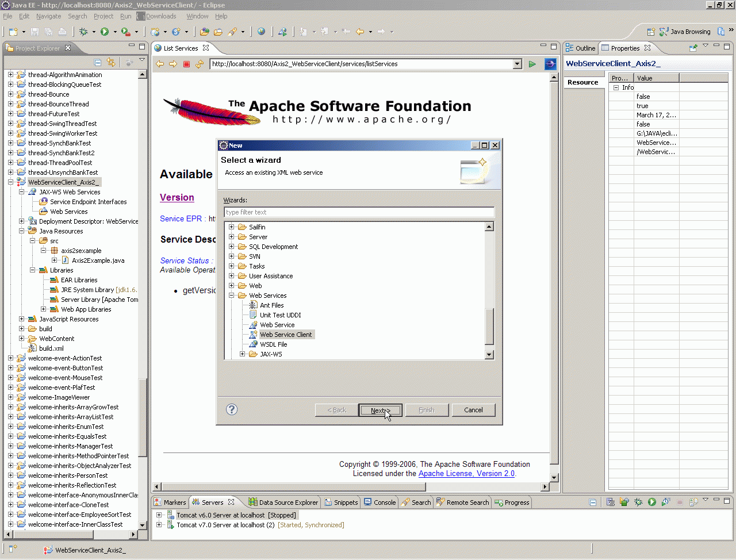
Task: Click the Print icon in main toolbar
Action: click(62, 32)
